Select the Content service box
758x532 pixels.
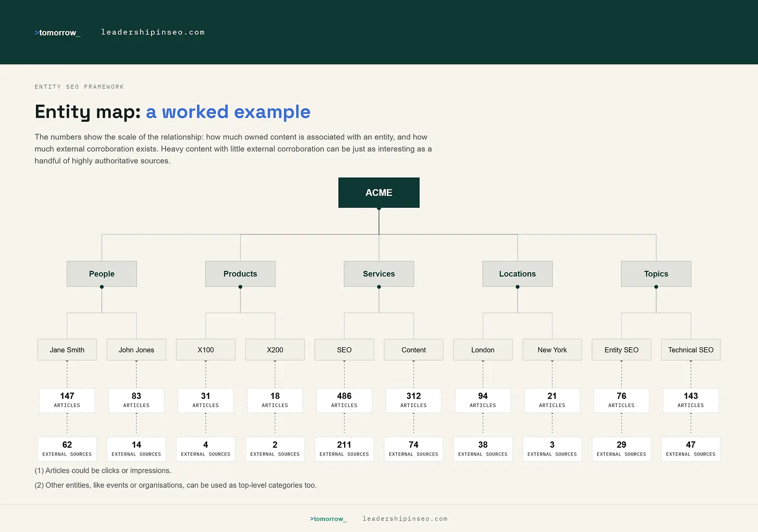(x=414, y=350)
